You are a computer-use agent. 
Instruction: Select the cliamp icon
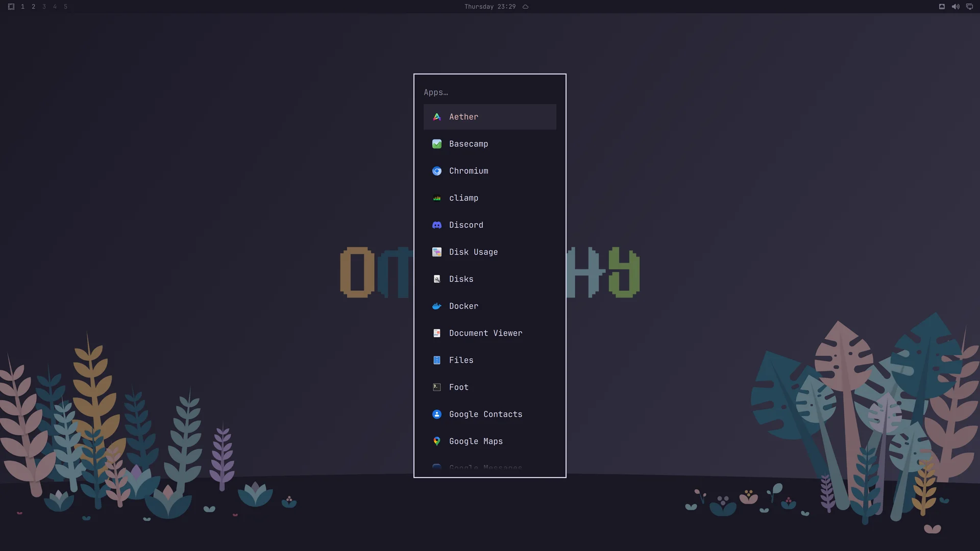pyautogui.click(x=437, y=198)
